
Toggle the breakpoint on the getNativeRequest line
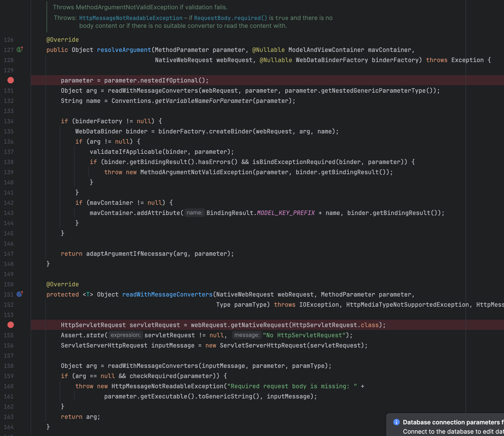pyautogui.click(x=11, y=325)
